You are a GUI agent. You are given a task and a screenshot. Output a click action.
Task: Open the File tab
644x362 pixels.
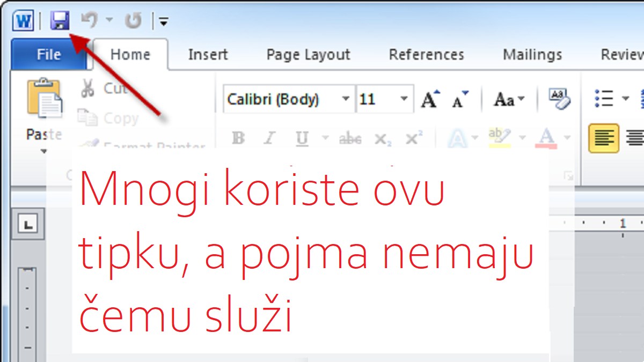[49, 55]
